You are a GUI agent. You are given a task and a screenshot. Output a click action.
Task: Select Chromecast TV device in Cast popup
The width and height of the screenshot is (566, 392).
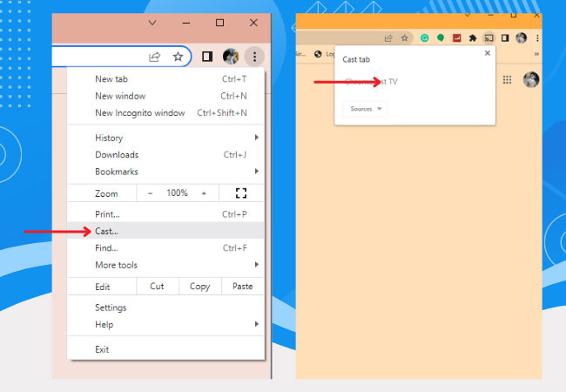(x=372, y=82)
